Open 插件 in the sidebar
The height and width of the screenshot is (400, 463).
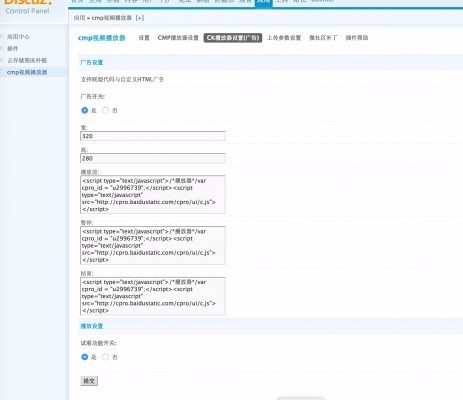pyautogui.click(x=12, y=49)
